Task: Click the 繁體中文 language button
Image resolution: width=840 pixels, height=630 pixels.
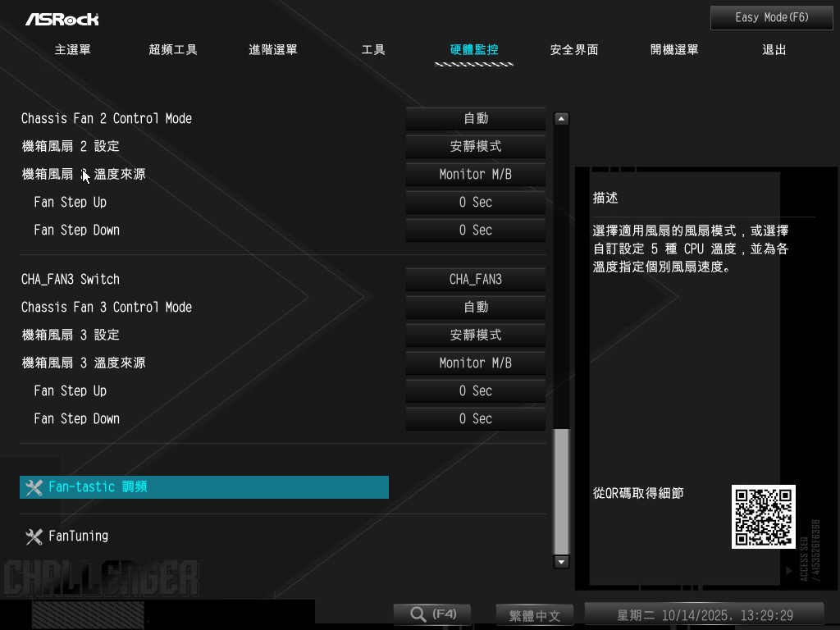Action: click(x=534, y=615)
